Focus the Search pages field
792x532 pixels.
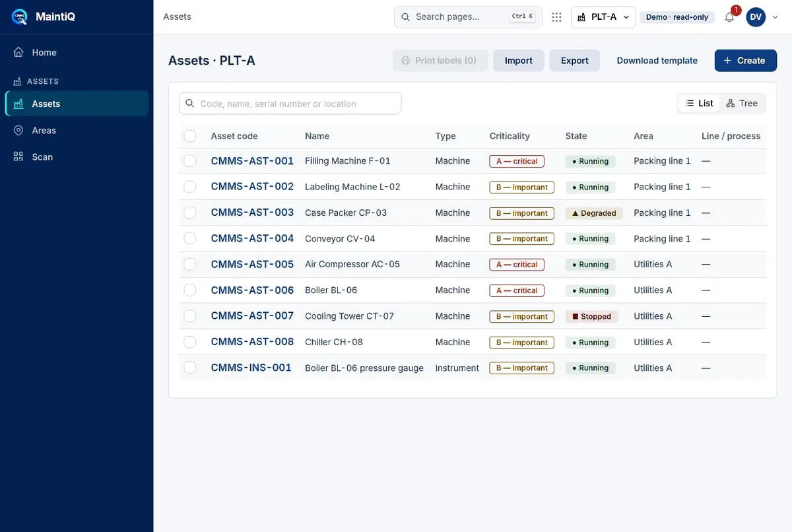468,17
